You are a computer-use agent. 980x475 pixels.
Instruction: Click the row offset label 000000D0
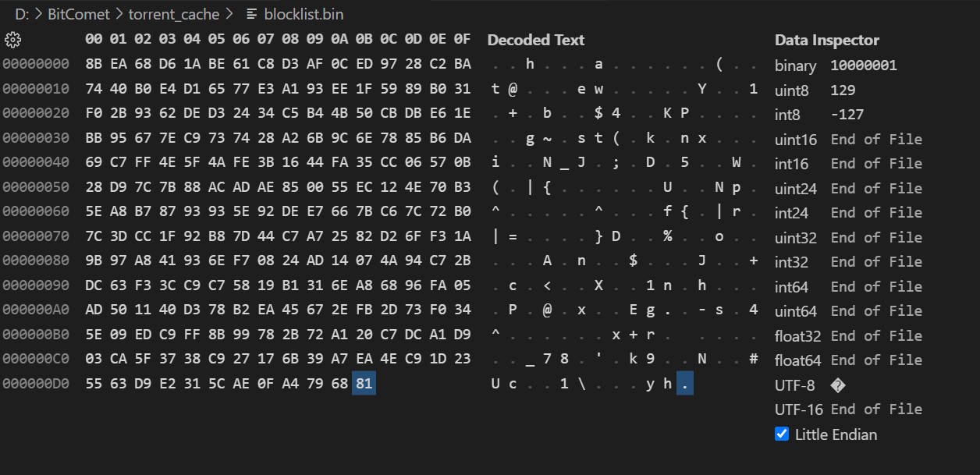coord(36,384)
